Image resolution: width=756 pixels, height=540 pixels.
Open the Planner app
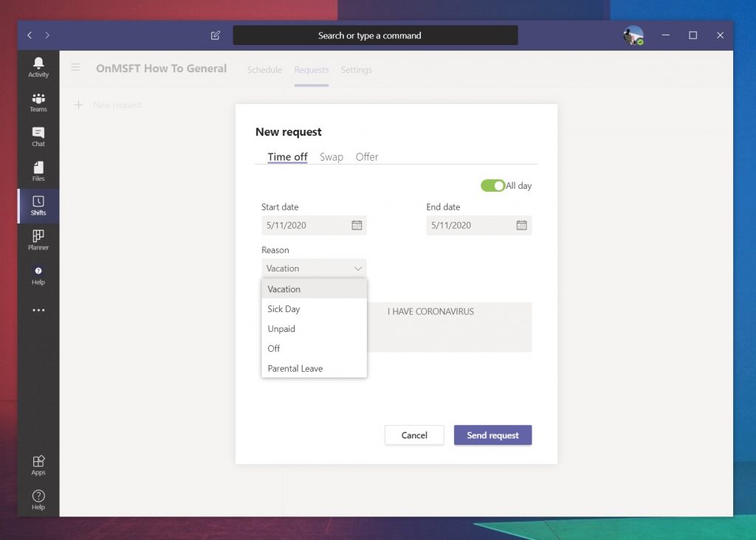(x=38, y=240)
